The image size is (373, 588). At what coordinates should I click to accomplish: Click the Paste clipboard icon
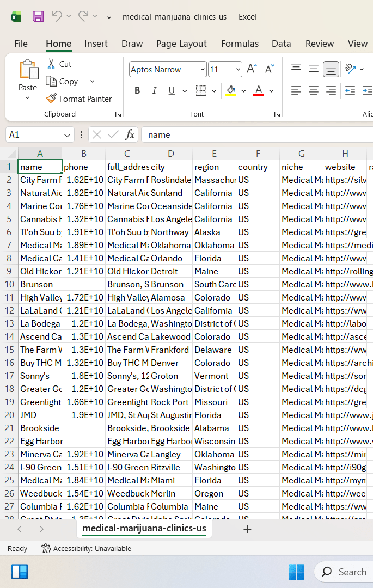pos(28,70)
